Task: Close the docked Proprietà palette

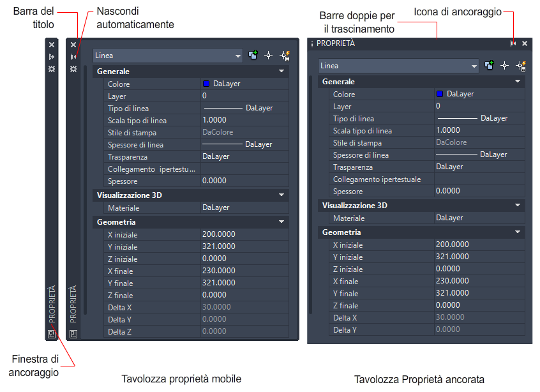Action: click(525, 43)
